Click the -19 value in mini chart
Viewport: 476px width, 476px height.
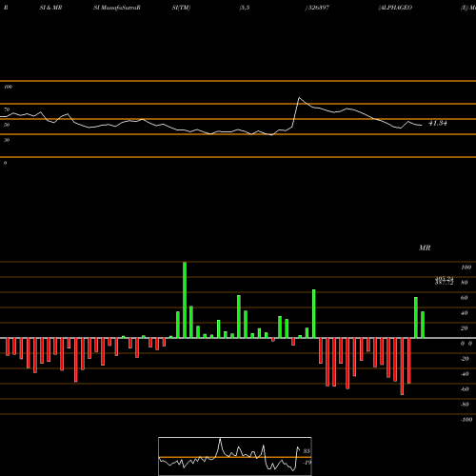(x=307, y=463)
